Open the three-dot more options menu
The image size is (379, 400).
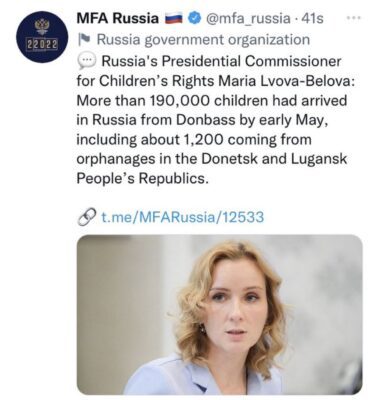(354, 18)
